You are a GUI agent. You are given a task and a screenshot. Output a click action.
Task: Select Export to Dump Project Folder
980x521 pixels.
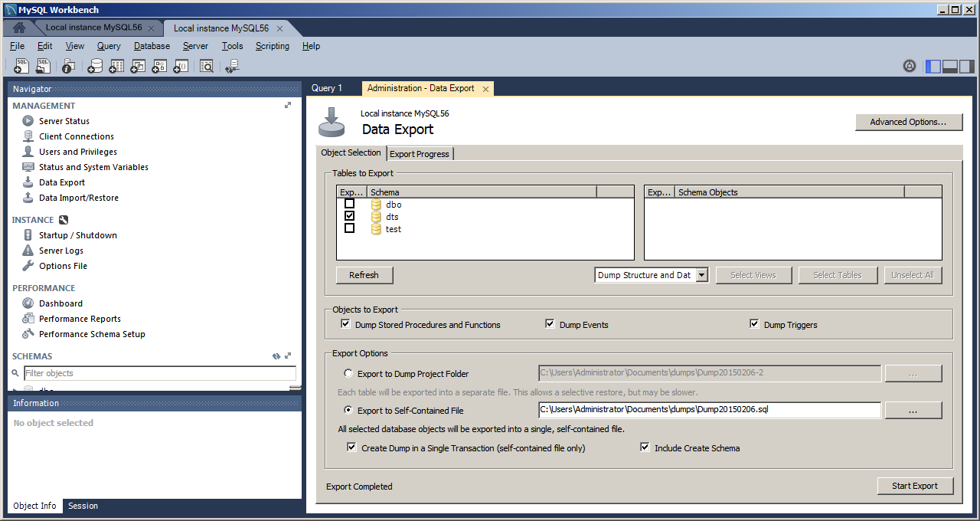(348, 373)
